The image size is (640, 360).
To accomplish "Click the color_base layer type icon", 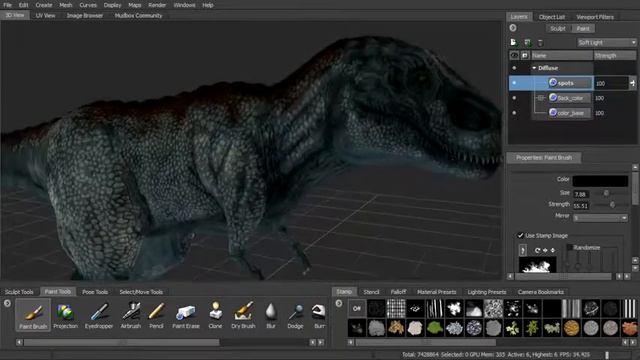I will 553,112.
